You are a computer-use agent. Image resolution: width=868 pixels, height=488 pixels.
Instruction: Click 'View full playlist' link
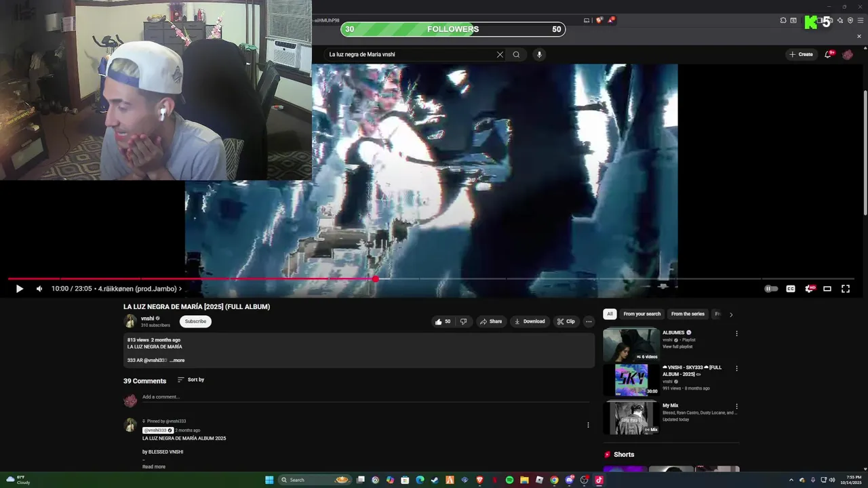[679, 346]
